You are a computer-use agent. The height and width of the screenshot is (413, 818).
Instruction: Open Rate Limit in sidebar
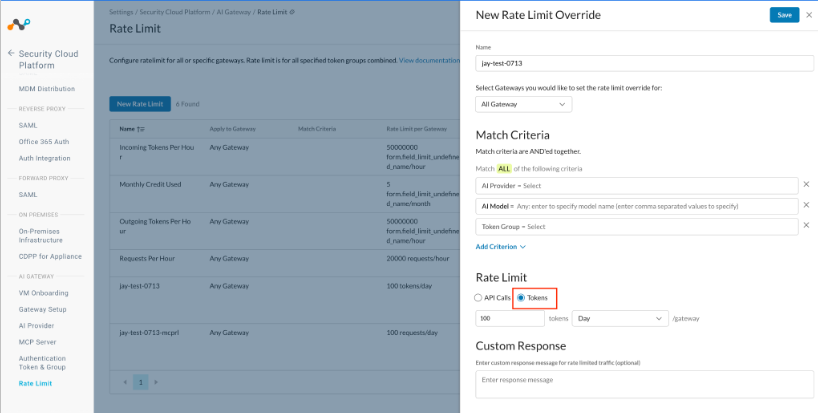point(35,383)
